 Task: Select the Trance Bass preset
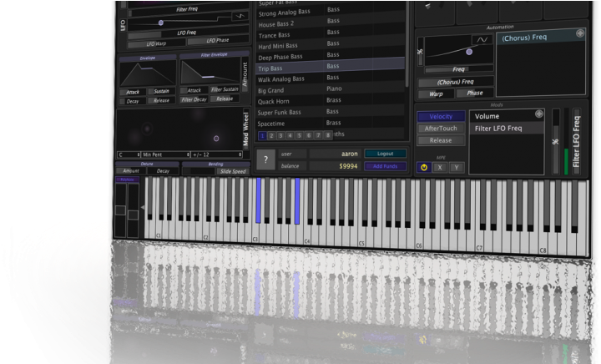(330, 33)
